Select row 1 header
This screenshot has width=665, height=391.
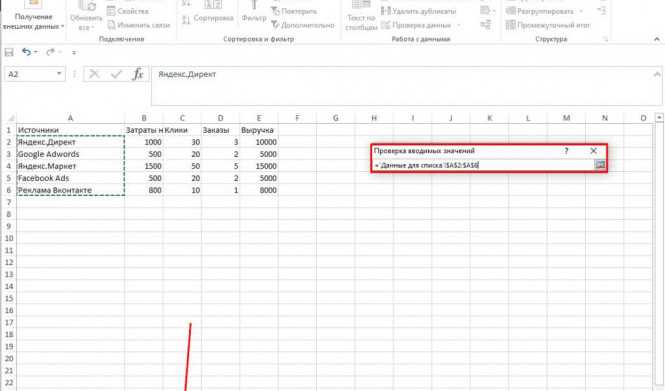(x=8, y=130)
